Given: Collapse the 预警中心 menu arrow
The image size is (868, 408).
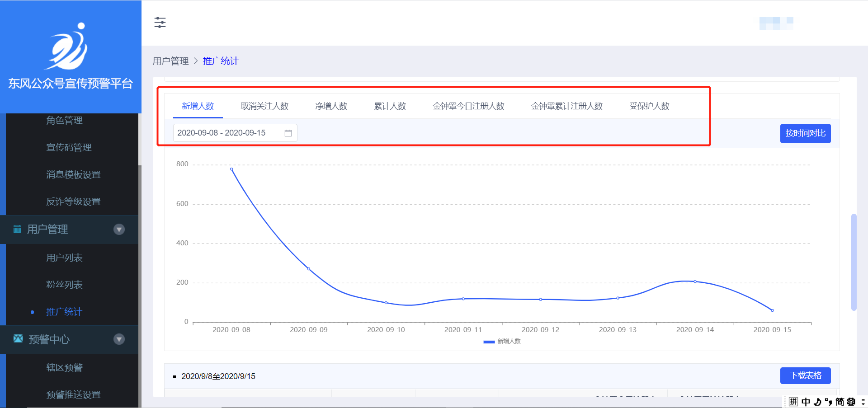Looking at the screenshot, I should pos(119,339).
